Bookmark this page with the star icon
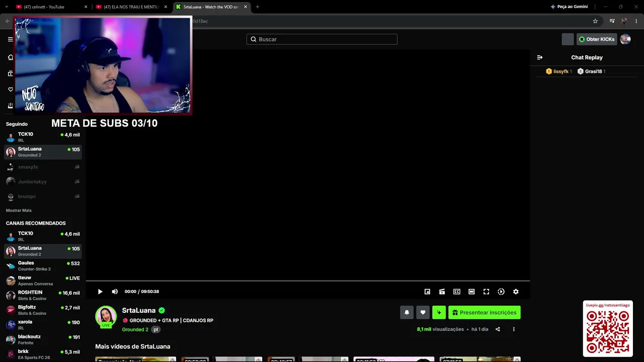644x362 pixels. coord(595,21)
